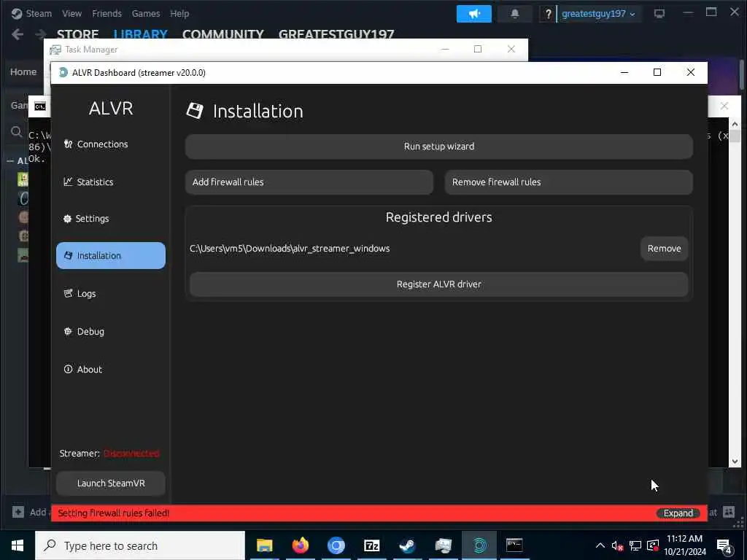747x560 pixels.
Task: Switch to Command Prompt via taskbar icon
Action: [514, 545]
